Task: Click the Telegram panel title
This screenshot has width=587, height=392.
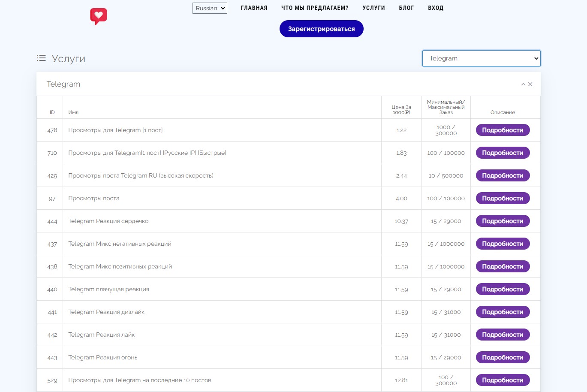Action: click(63, 84)
